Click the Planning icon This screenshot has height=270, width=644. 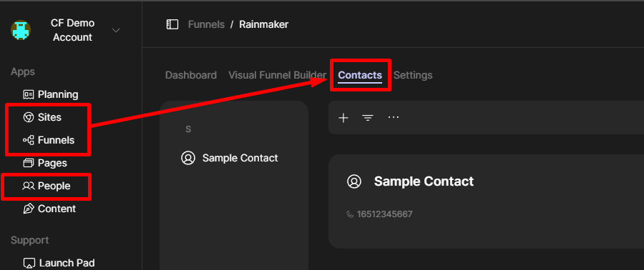(29, 95)
